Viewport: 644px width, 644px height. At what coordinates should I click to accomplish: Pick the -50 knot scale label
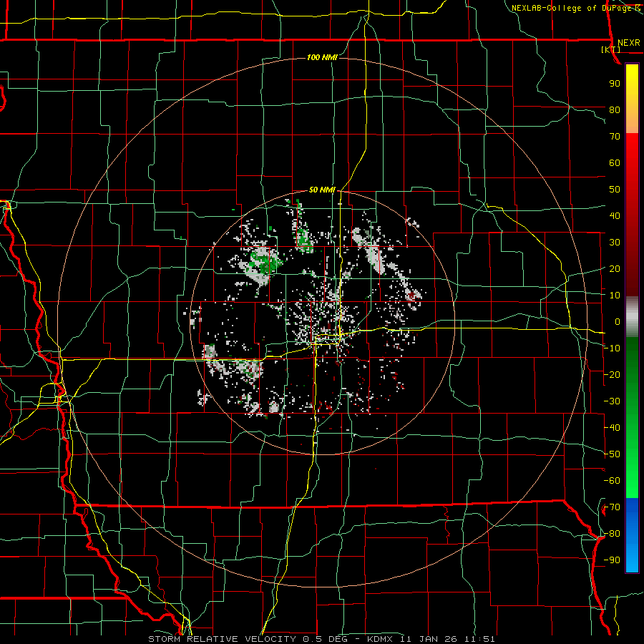click(x=612, y=454)
